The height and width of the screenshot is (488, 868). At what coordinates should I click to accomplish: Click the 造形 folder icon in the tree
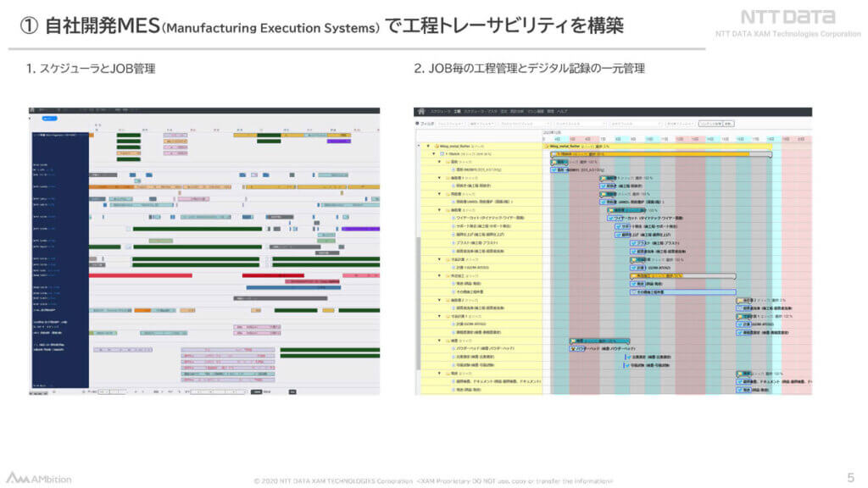coord(448,162)
